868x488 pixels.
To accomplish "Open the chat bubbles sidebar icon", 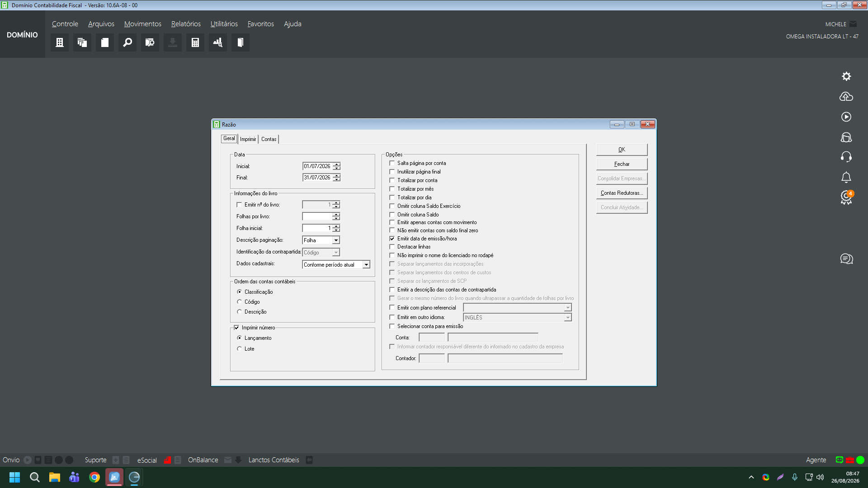I will point(846,258).
